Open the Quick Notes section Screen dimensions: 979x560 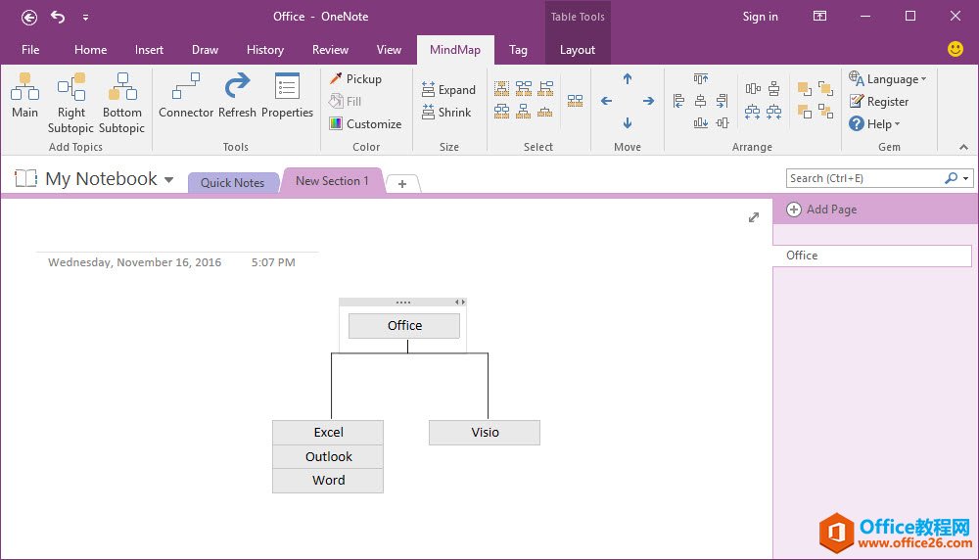[x=232, y=182]
